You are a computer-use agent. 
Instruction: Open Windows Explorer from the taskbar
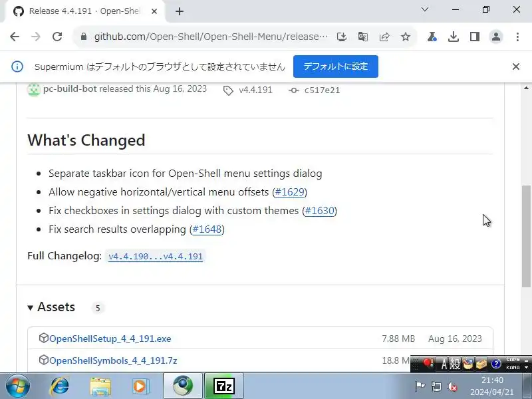[100, 386]
